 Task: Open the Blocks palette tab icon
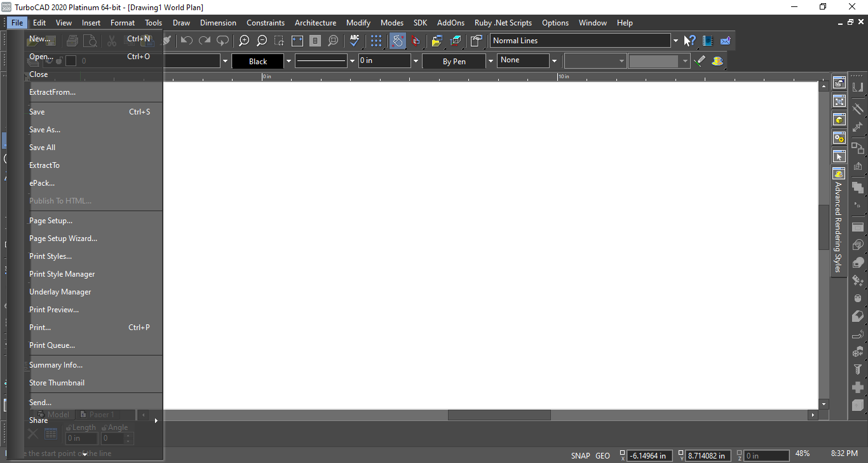click(x=839, y=101)
